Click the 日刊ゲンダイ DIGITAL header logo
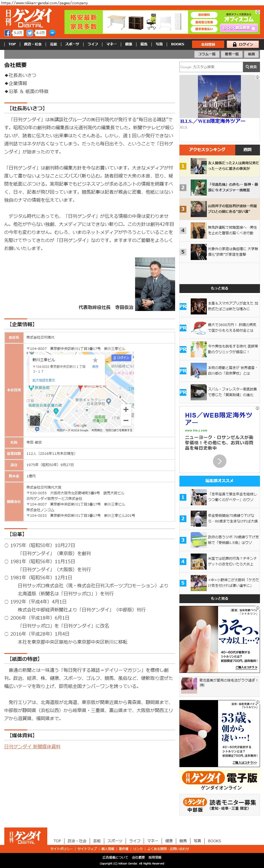The height and width of the screenshot is (868, 264). pyautogui.click(x=29, y=19)
